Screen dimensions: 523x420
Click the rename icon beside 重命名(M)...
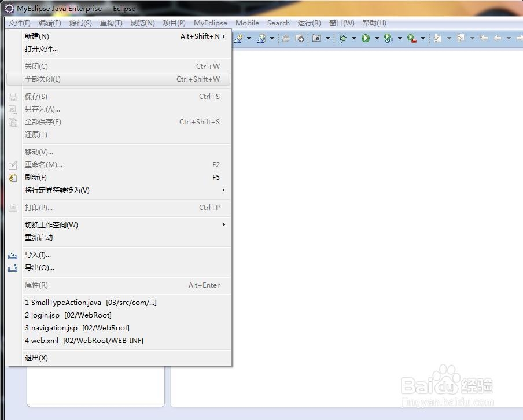13,165
